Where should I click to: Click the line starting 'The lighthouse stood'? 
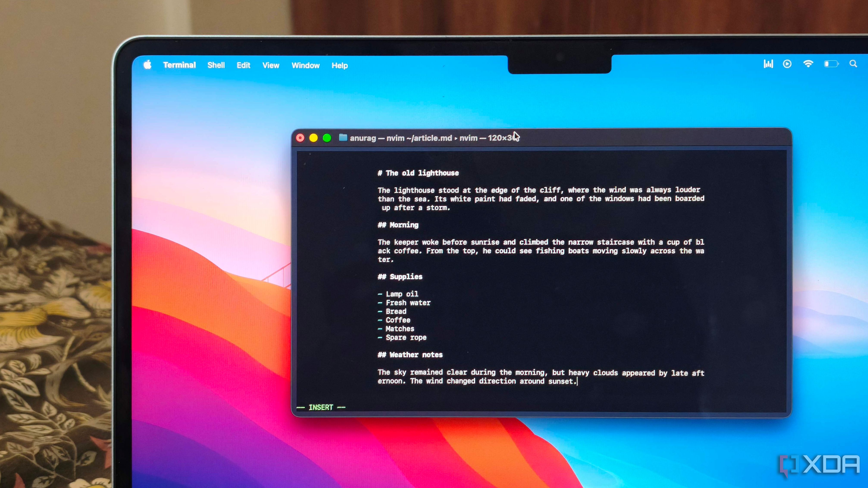(x=539, y=190)
